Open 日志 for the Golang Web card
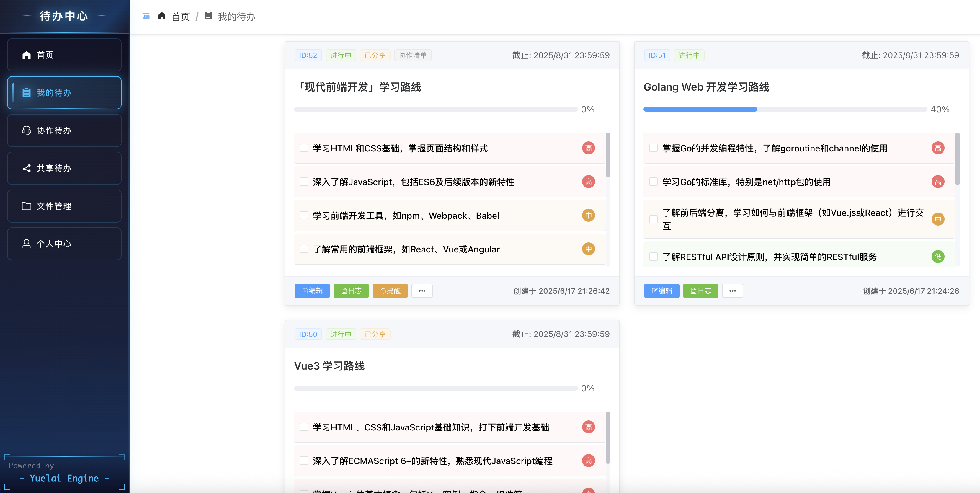Image resolution: width=980 pixels, height=493 pixels. (700, 290)
